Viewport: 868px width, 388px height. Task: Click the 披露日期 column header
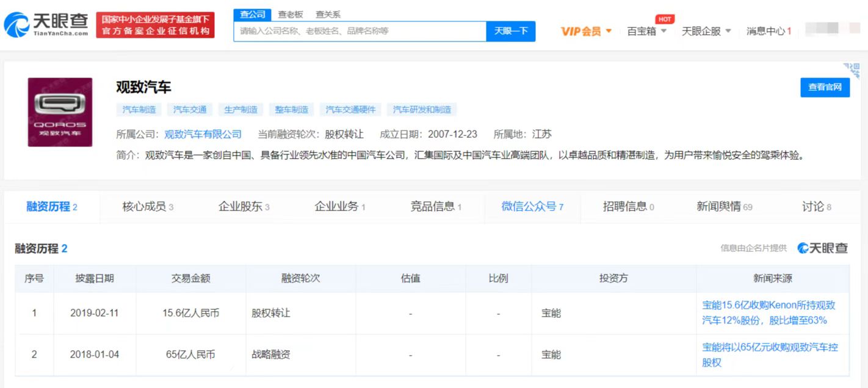pos(95,278)
